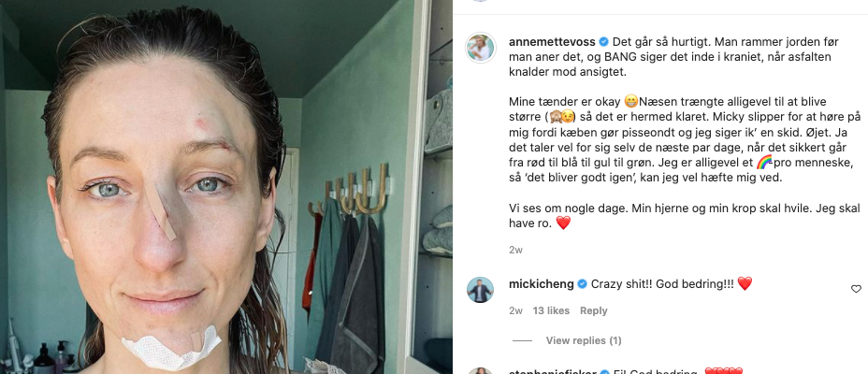This screenshot has width=868, height=374.
Task: Click verified badge beside annemettevoss
Action: tap(604, 42)
